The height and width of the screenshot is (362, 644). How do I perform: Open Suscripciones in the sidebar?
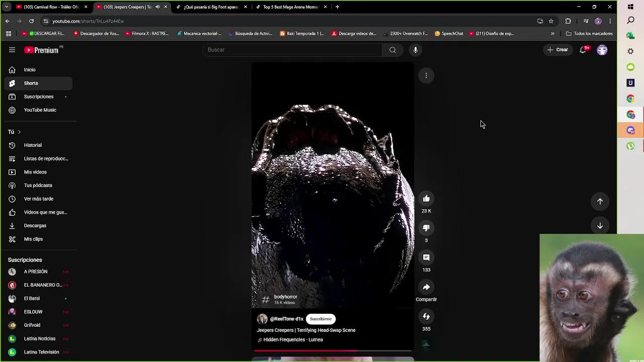point(38,97)
